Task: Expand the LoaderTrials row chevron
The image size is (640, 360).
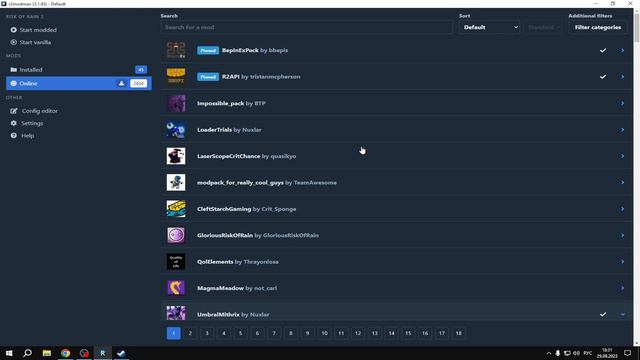Action: point(622,130)
